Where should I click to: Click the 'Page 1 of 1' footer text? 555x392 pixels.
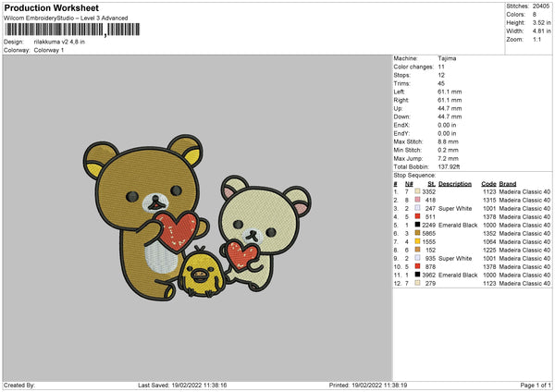point(536,385)
